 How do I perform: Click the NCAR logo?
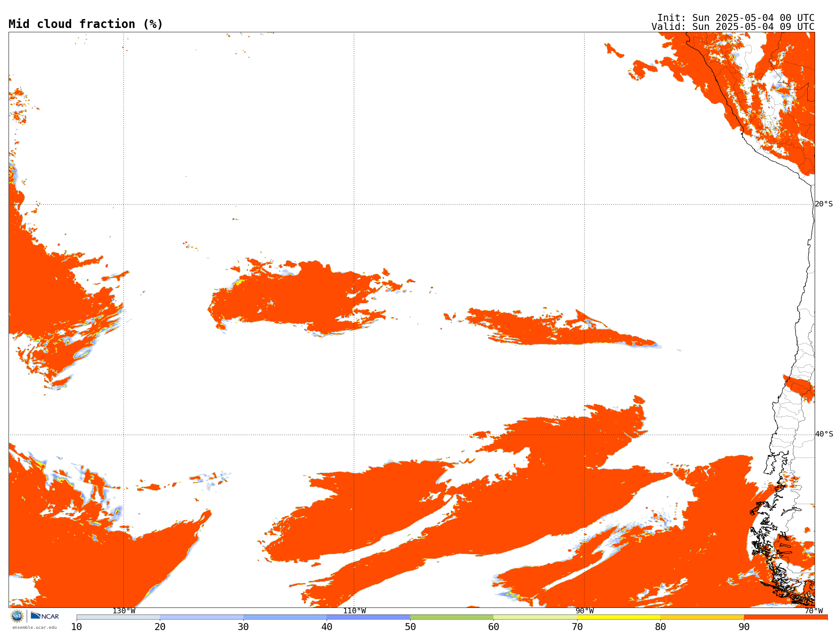(45, 616)
